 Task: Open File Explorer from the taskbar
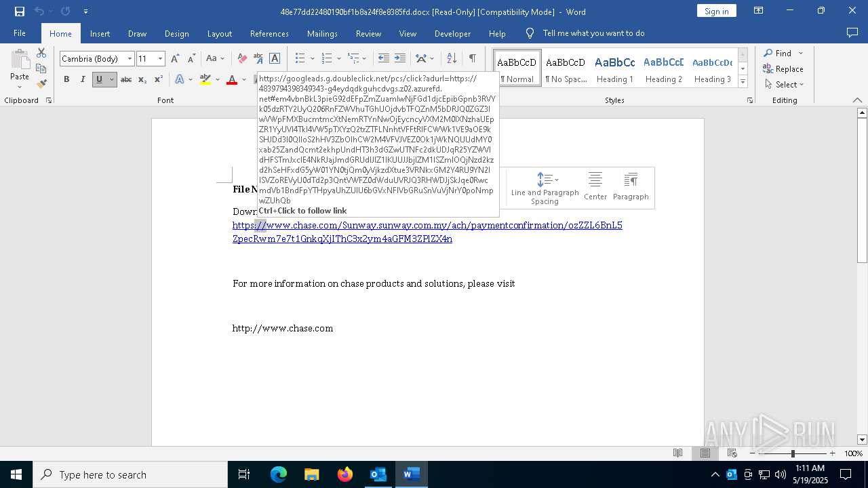[x=312, y=474]
